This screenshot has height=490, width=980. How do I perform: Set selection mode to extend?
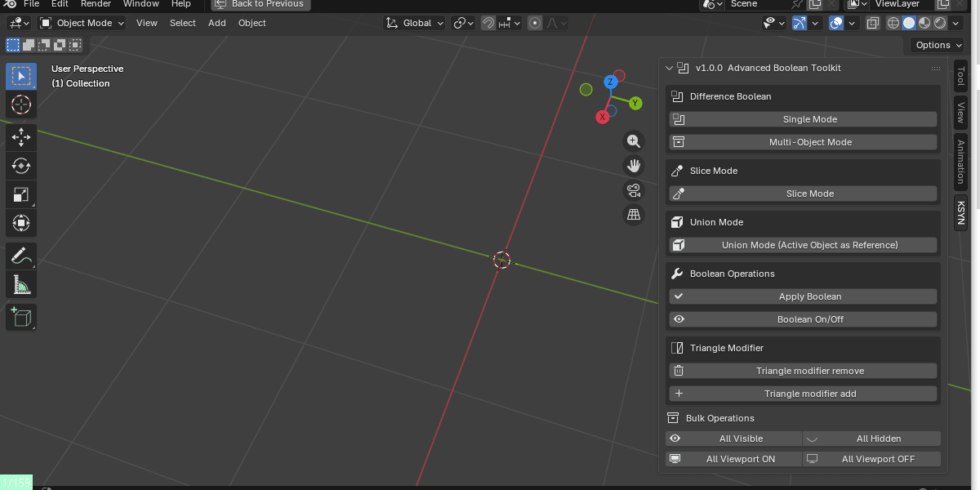point(29,45)
